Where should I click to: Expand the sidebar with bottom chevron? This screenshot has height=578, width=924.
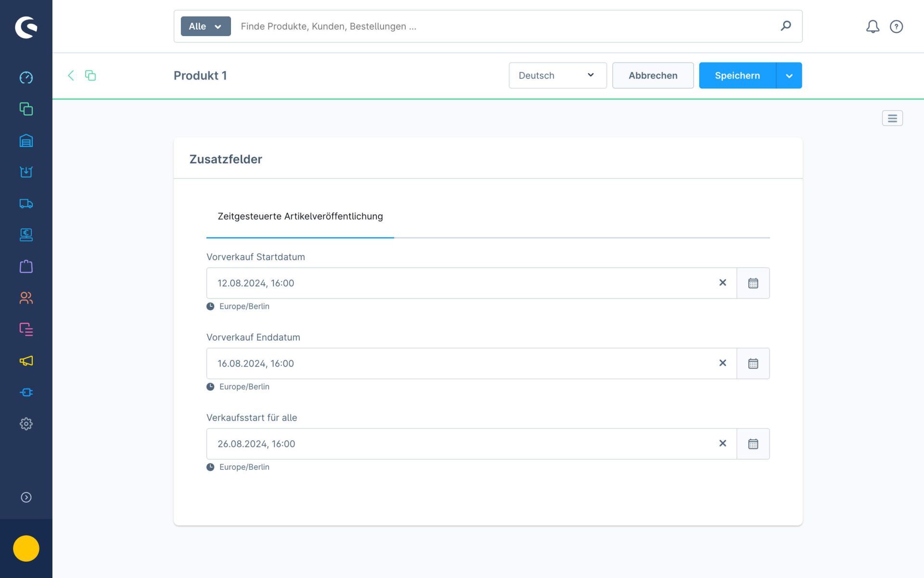click(26, 497)
